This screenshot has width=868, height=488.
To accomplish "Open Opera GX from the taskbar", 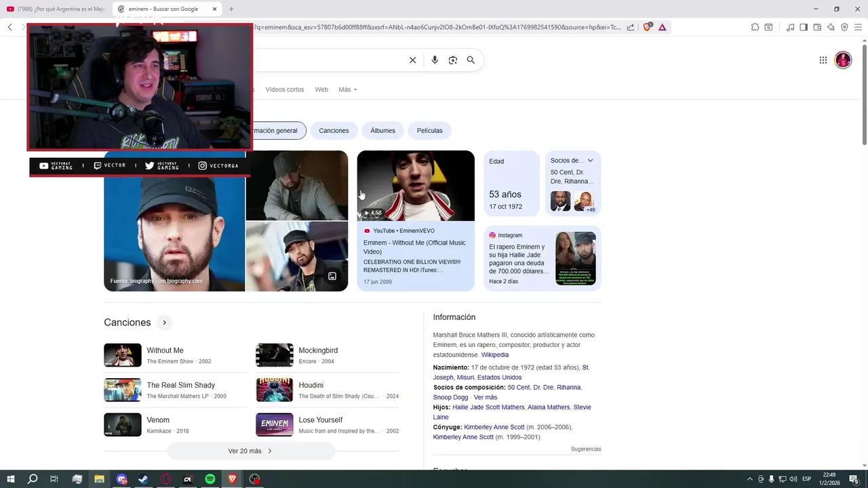I will [x=166, y=479].
